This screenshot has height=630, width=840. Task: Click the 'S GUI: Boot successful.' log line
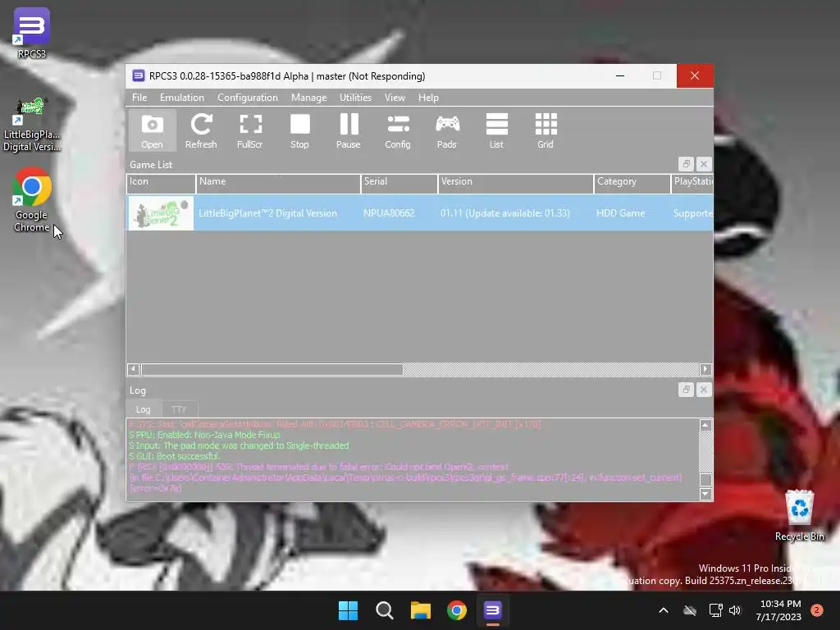point(175,456)
